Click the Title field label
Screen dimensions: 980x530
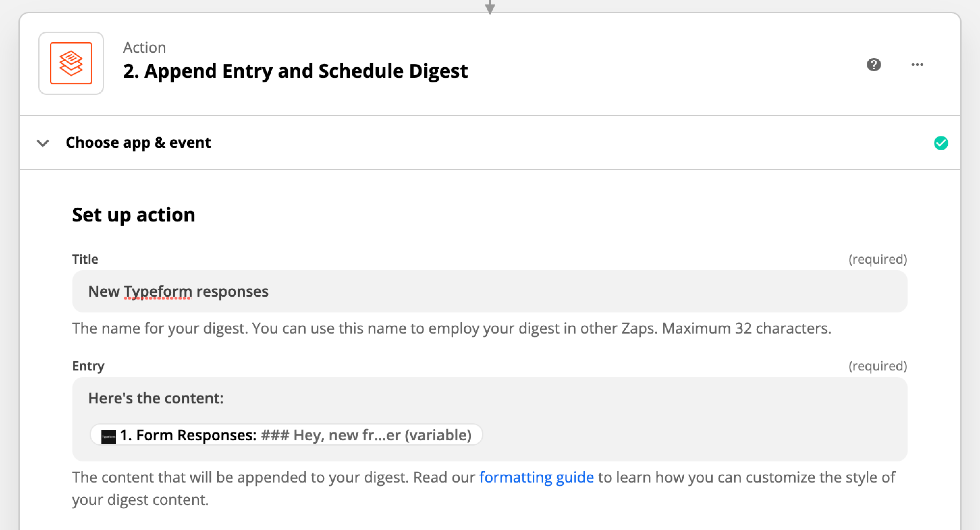point(85,259)
